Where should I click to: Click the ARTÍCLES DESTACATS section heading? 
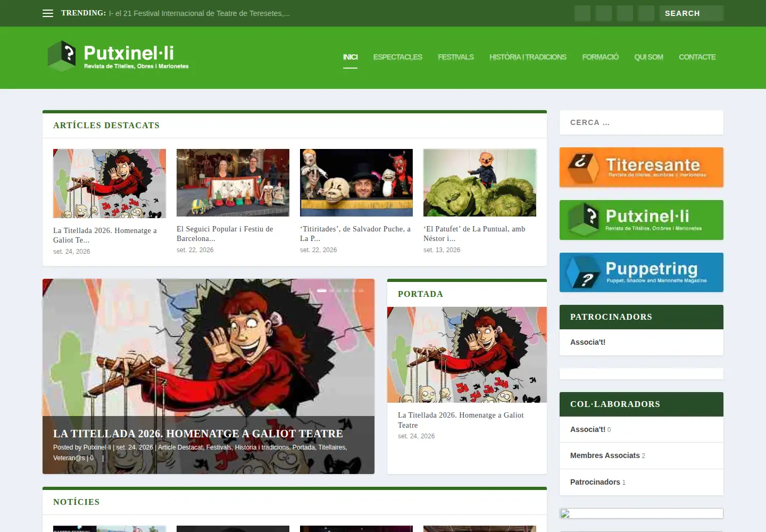tap(106, 126)
